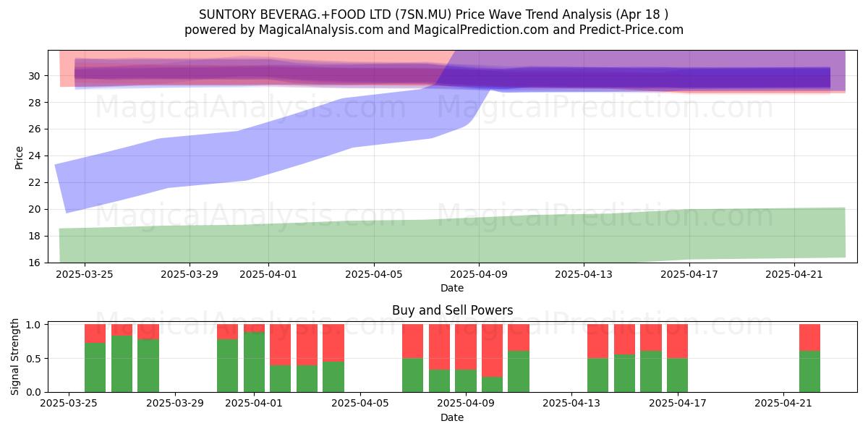
Task: Select the 'Price' y-axis label
Action: pyautogui.click(x=19, y=156)
